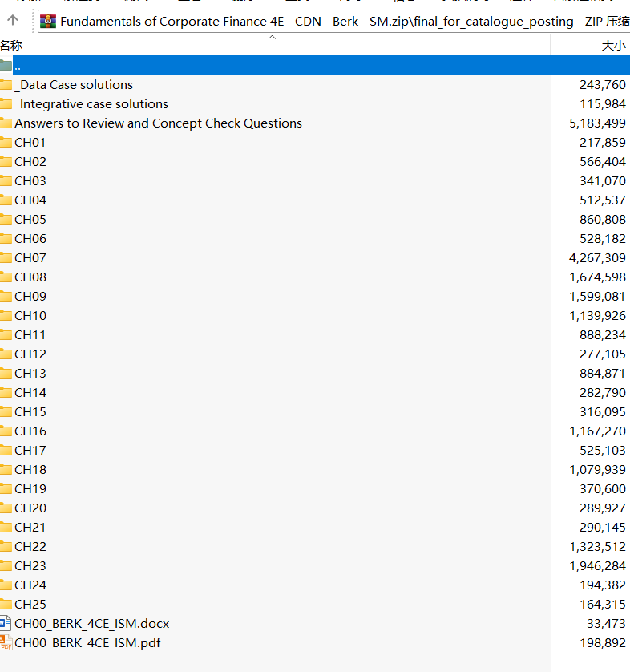Viewport: 630px width, 672px height.
Task: Click the CH16 folder icon
Action: [6, 431]
